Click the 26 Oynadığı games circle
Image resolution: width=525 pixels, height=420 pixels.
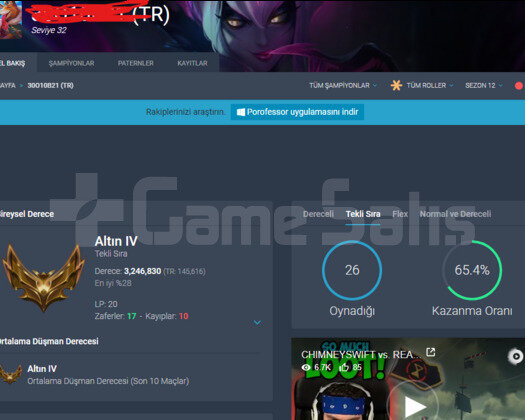352,270
